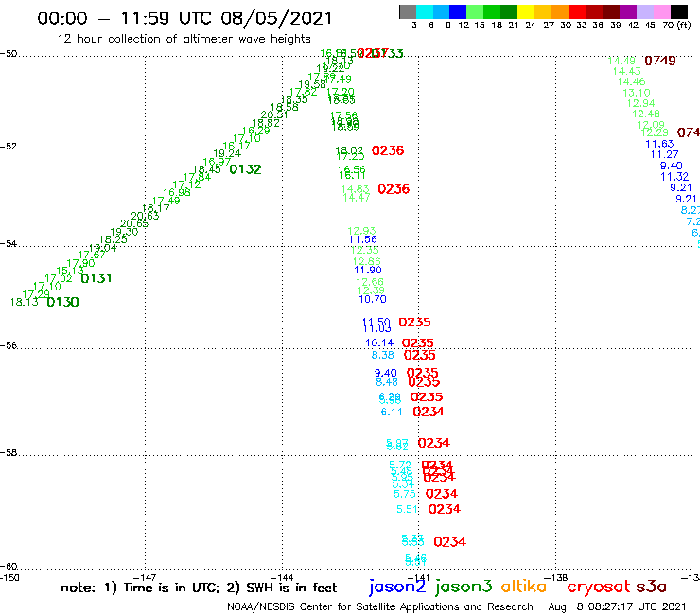Click the blue value 11.63
700x615 pixels.
659,144
